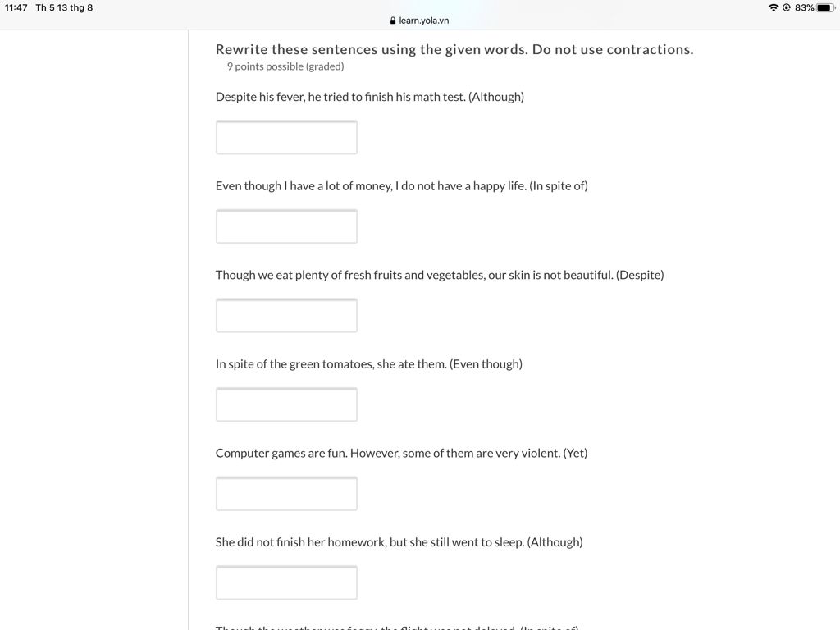Click the 'Rewrite these sentences' heading

click(x=454, y=49)
